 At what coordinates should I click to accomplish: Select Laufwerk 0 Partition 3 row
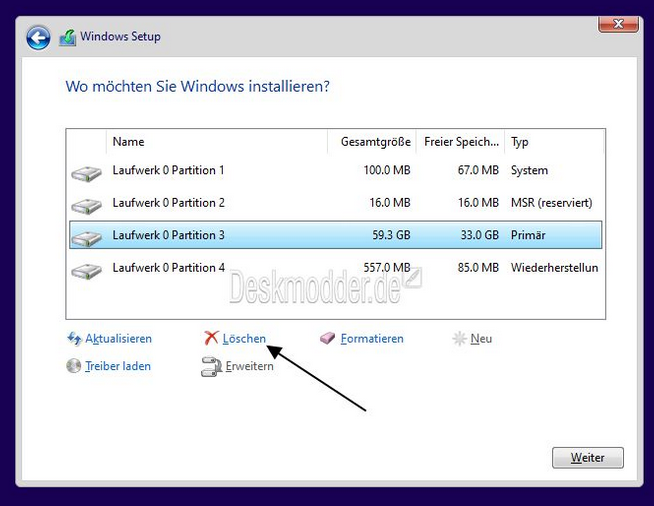(x=335, y=235)
